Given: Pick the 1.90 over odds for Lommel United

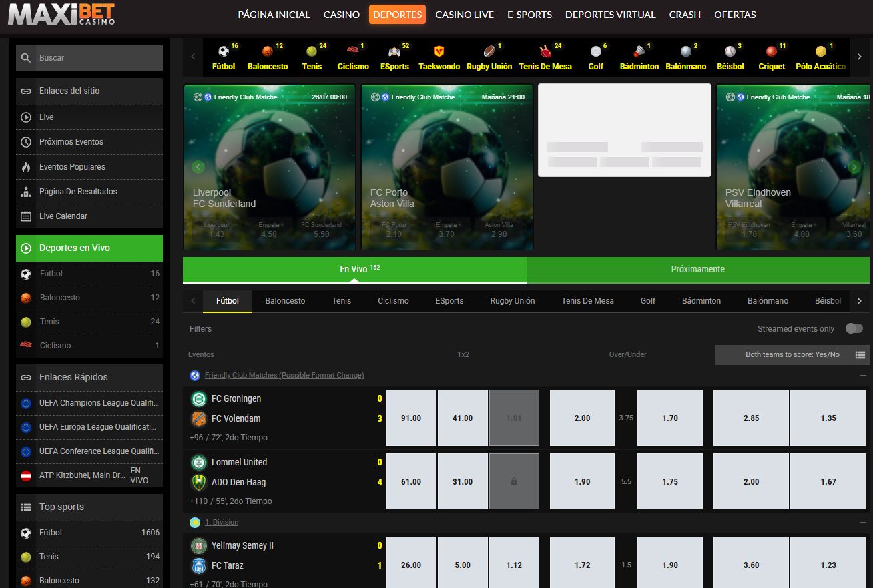Looking at the screenshot, I should click(x=582, y=481).
